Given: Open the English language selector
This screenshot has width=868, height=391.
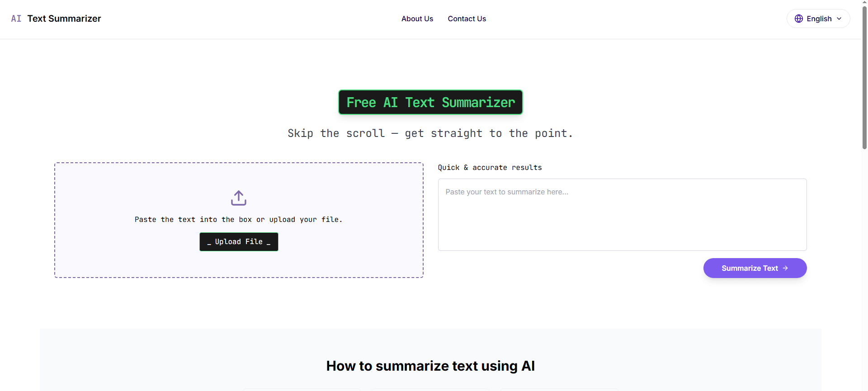Looking at the screenshot, I should tap(819, 19).
